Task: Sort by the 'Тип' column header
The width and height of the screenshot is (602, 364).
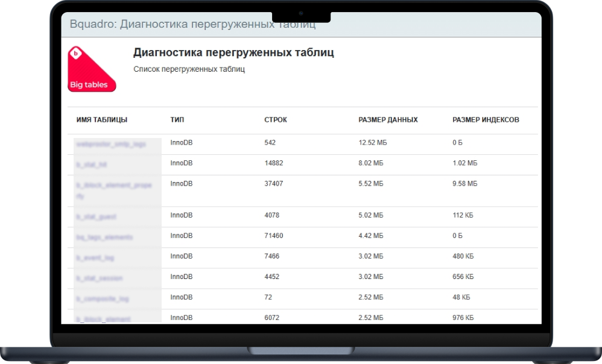Action: click(177, 120)
